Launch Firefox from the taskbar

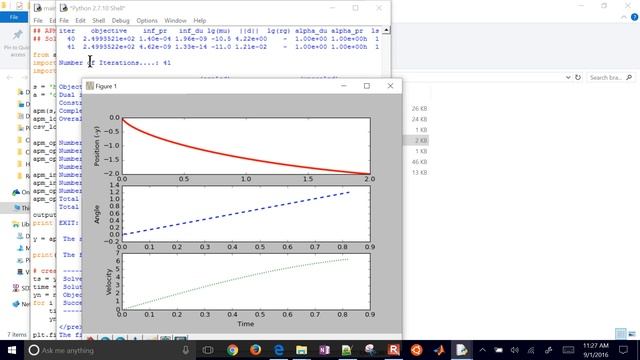click(x=256, y=350)
